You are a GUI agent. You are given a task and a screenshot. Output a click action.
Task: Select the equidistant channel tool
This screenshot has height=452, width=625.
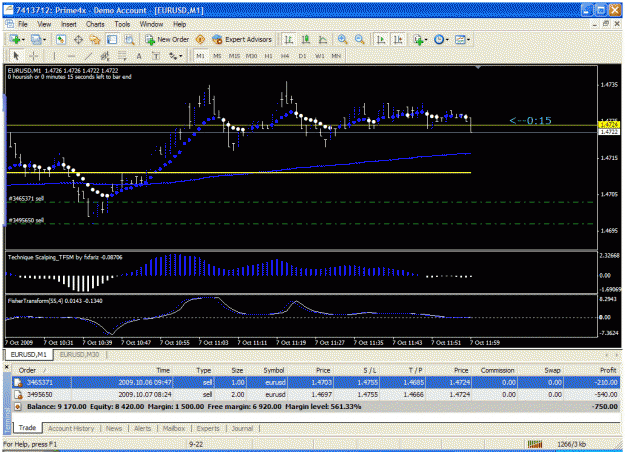105,56
